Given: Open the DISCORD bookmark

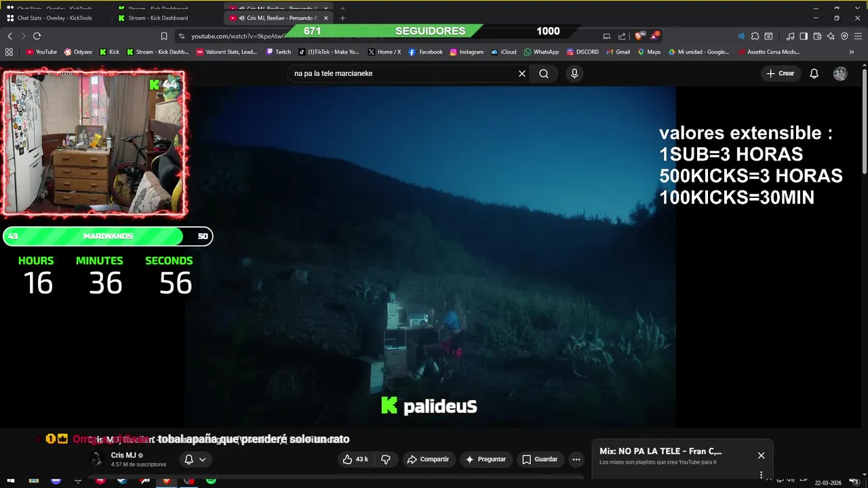Looking at the screenshot, I should click(x=583, y=52).
